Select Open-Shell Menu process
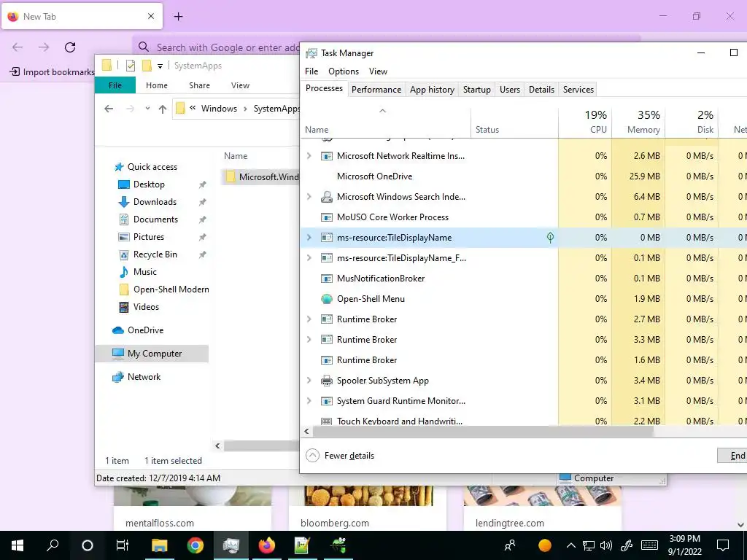This screenshot has height=560, width=747. point(371,299)
